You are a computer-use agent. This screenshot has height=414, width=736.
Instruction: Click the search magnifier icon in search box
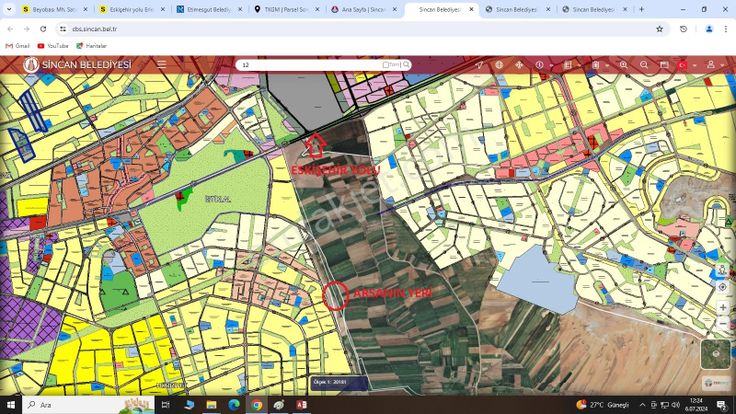[406, 65]
